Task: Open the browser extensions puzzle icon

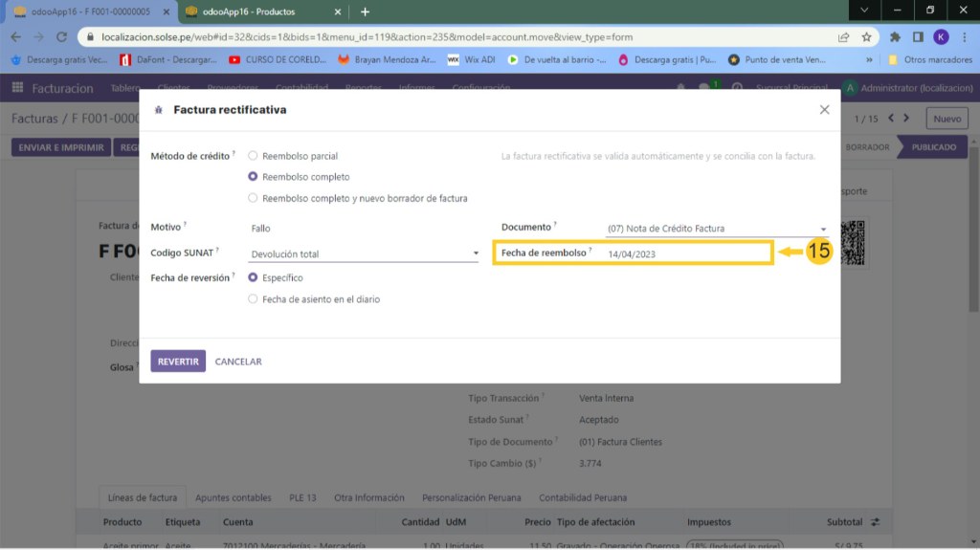Action: pyautogui.click(x=895, y=37)
